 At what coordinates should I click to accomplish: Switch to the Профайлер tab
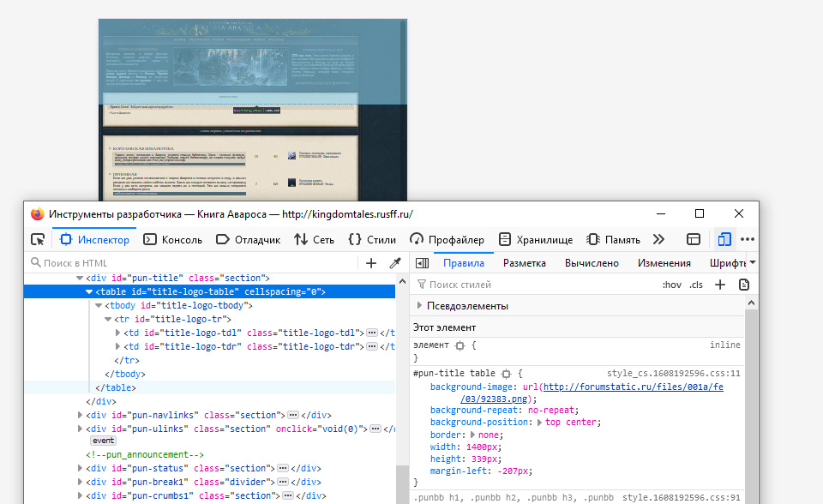coord(447,239)
